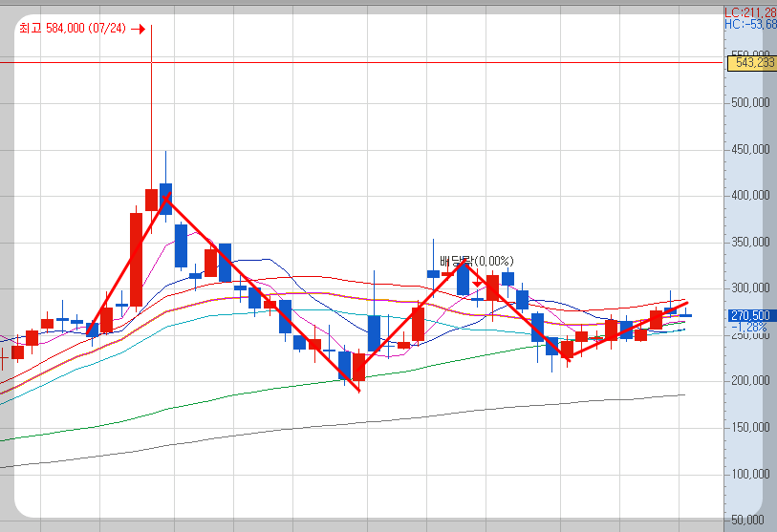
Task: Click the 150,000 price axis label
Action: 750,427
